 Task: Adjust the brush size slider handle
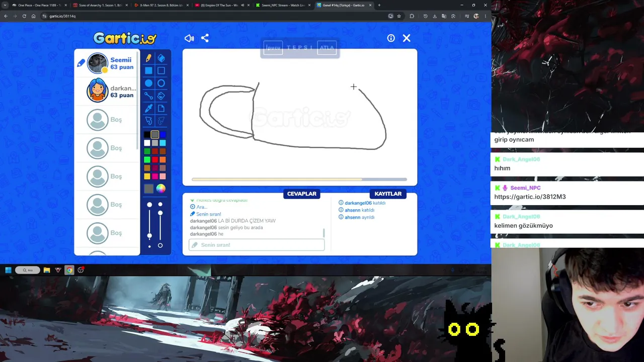(149, 235)
